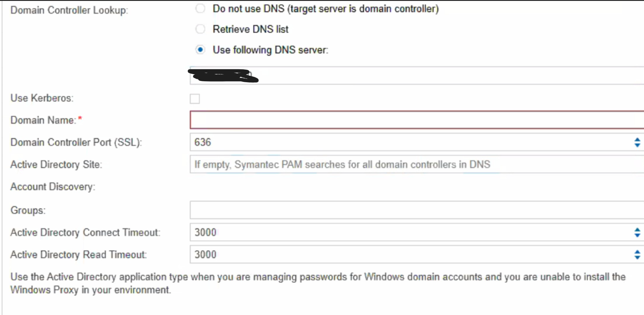Image resolution: width=644 pixels, height=315 pixels.
Task: Decrease Domain Controller Port with down arrow
Action: click(x=637, y=145)
